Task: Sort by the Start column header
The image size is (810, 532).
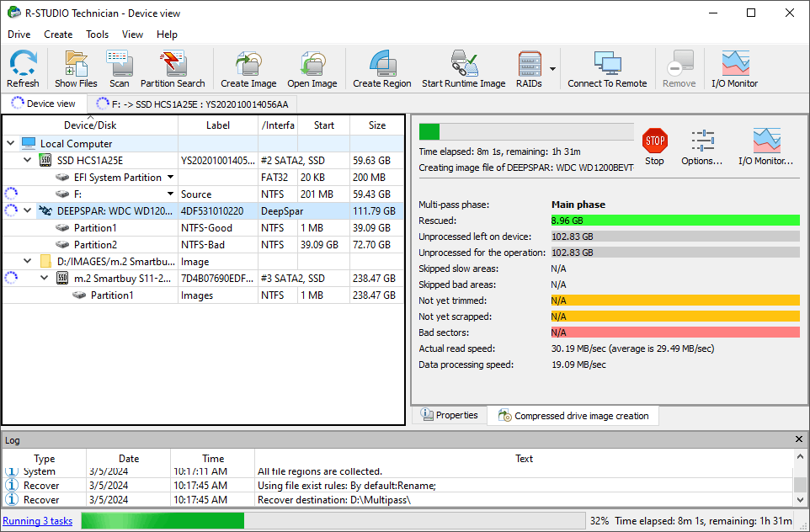Action: coord(323,125)
